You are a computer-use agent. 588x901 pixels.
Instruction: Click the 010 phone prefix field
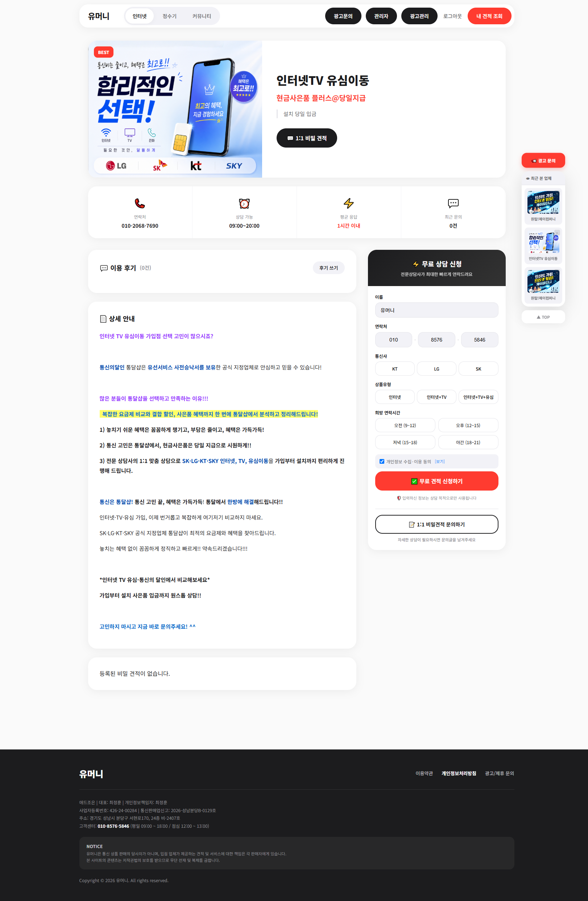[x=393, y=340]
